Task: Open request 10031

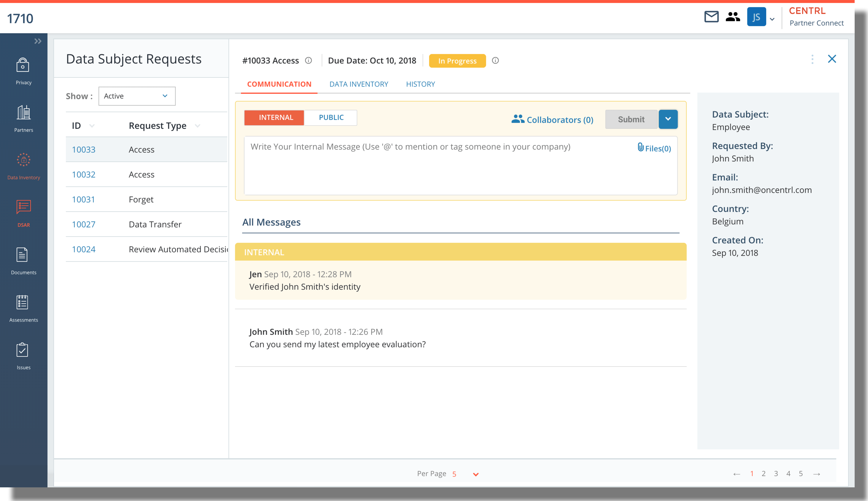Action: 83,199
